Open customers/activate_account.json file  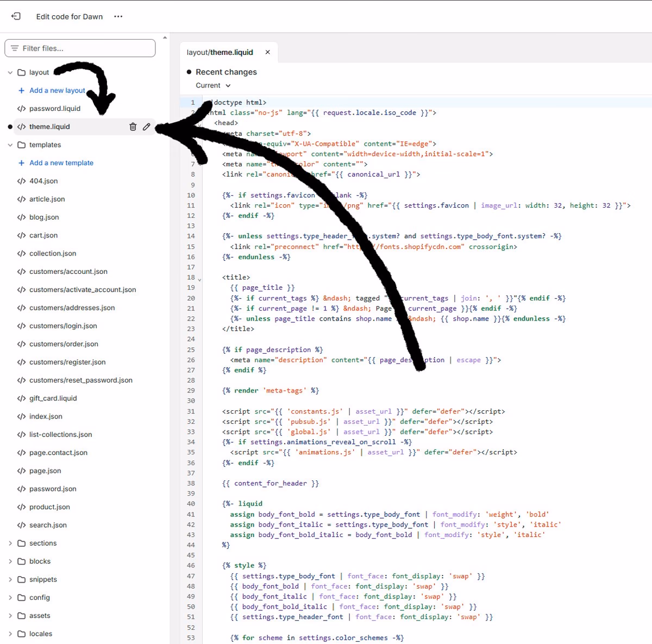click(83, 290)
